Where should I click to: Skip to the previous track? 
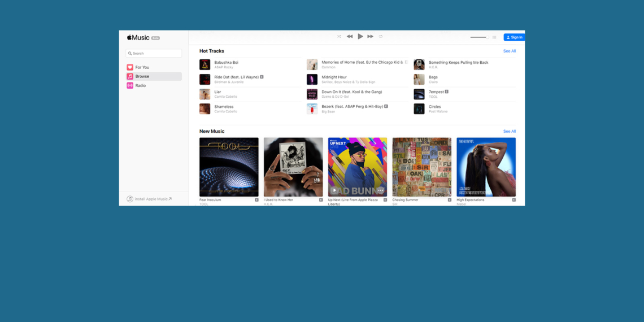tap(350, 37)
